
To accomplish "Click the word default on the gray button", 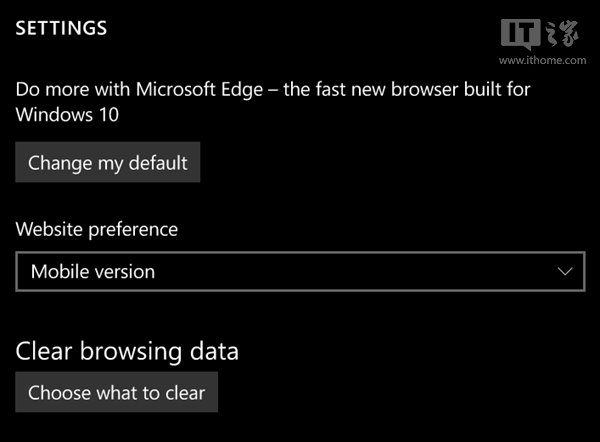I will (158, 163).
